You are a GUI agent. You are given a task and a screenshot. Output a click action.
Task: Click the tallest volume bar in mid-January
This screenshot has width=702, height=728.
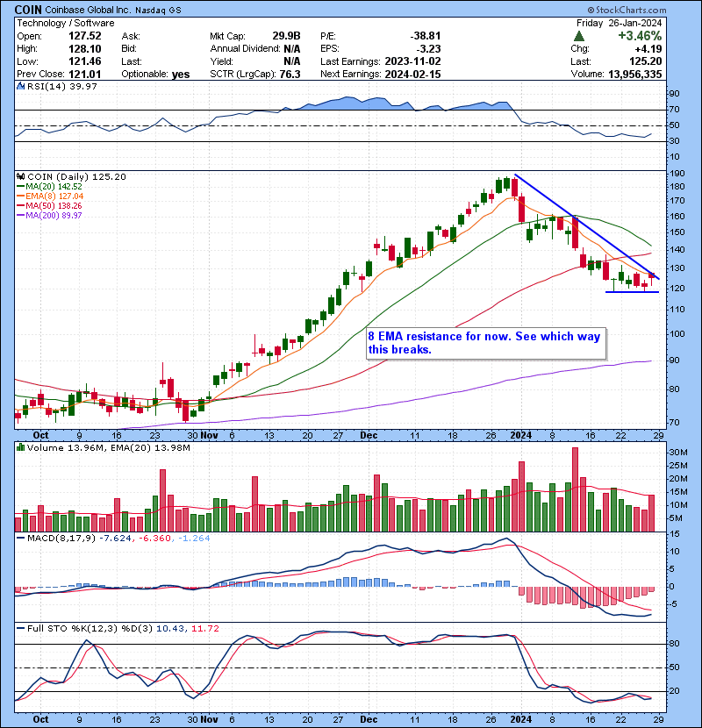tap(575, 489)
